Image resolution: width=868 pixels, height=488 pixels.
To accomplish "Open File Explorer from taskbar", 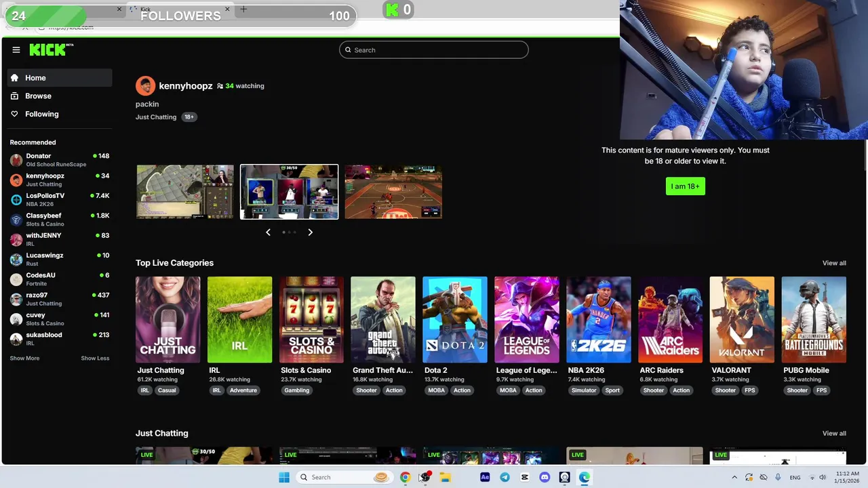I will click(x=445, y=477).
